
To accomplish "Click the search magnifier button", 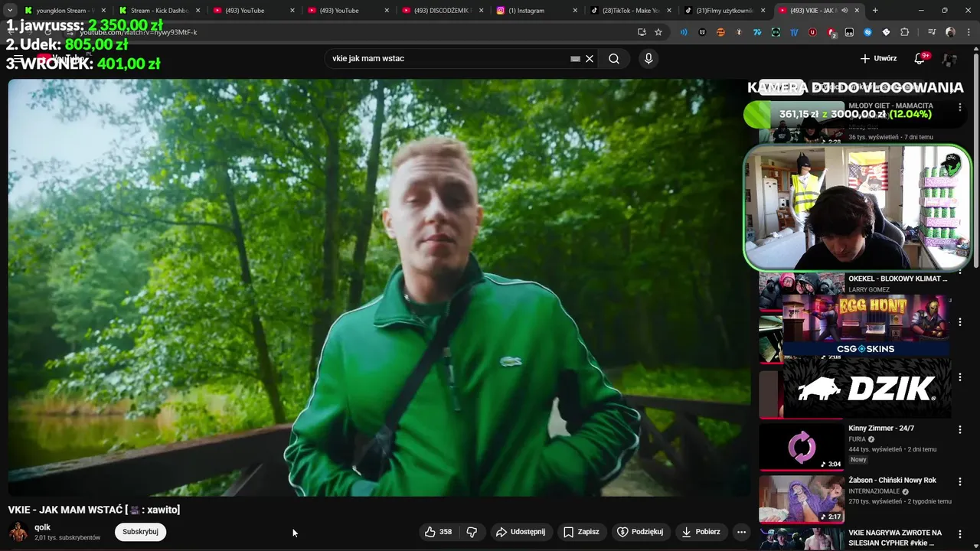I will [x=614, y=59].
